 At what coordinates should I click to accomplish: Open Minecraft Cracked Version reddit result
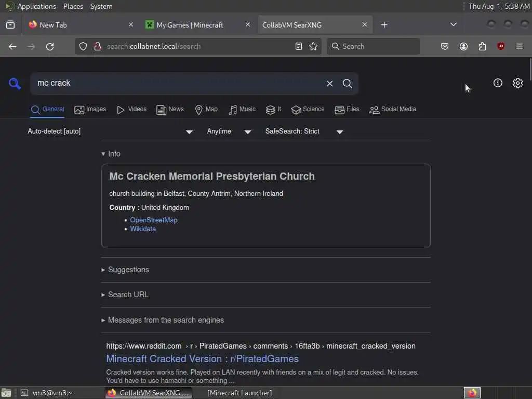tap(202, 359)
